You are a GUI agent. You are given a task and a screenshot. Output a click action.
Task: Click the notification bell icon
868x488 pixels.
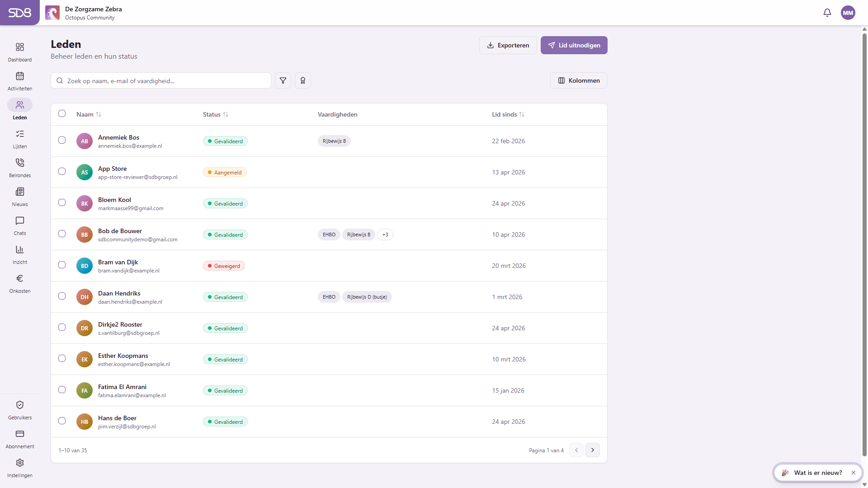(827, 13)
